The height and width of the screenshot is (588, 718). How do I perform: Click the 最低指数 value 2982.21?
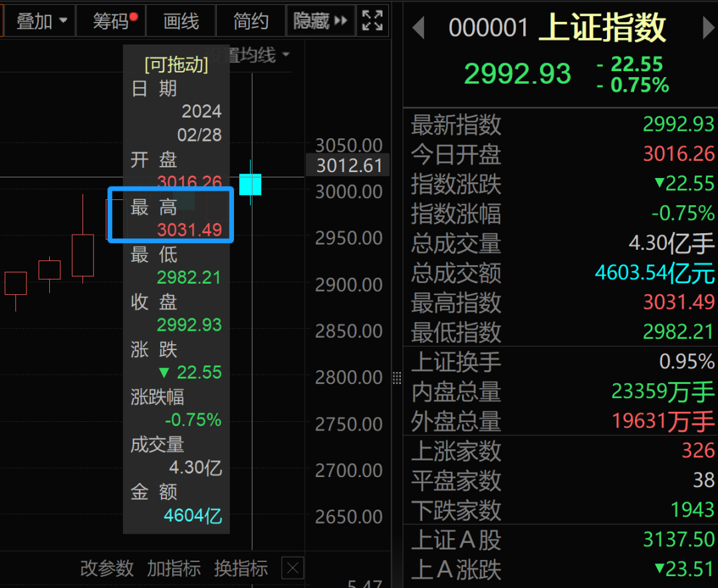coord(679,332)
